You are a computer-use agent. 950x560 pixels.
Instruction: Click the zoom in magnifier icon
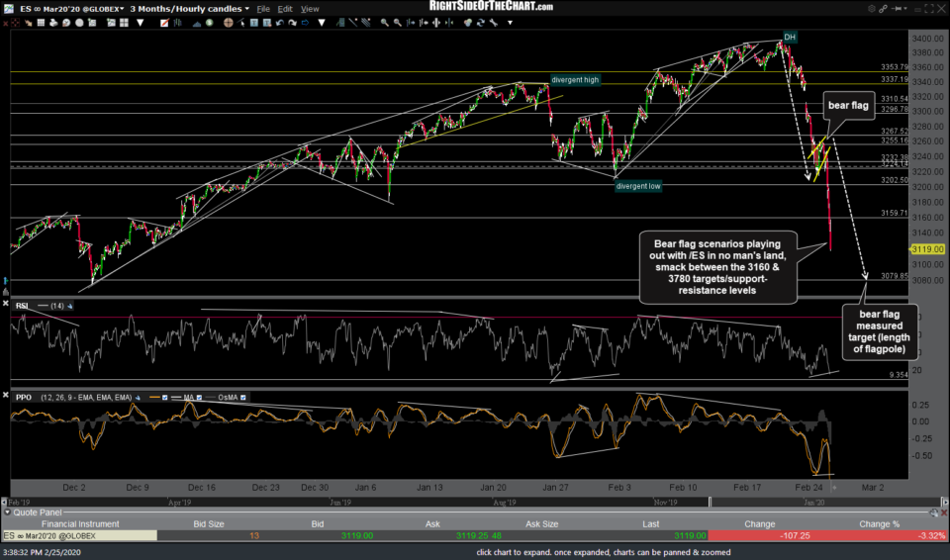384,23
